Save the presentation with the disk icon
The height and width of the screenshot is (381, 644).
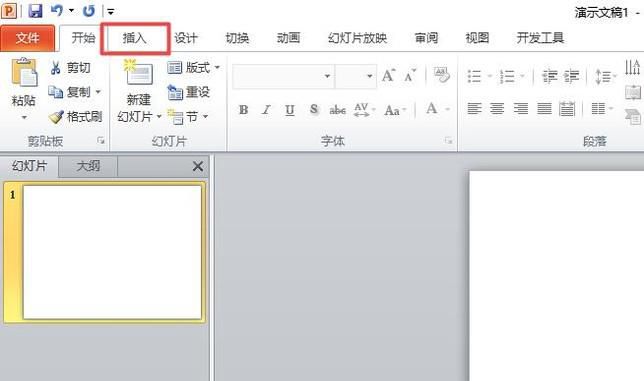point(35,11)
